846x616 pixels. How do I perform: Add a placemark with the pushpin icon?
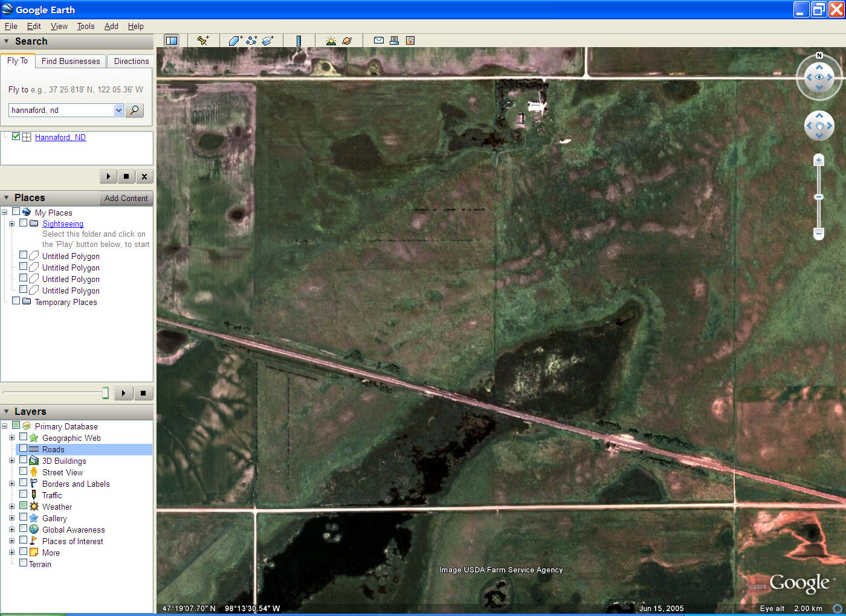tap(203, 40)
